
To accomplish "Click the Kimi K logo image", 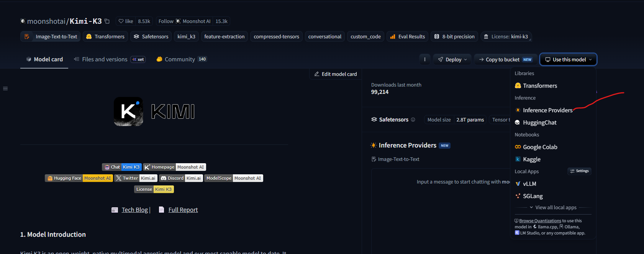I will click(128, 111).
